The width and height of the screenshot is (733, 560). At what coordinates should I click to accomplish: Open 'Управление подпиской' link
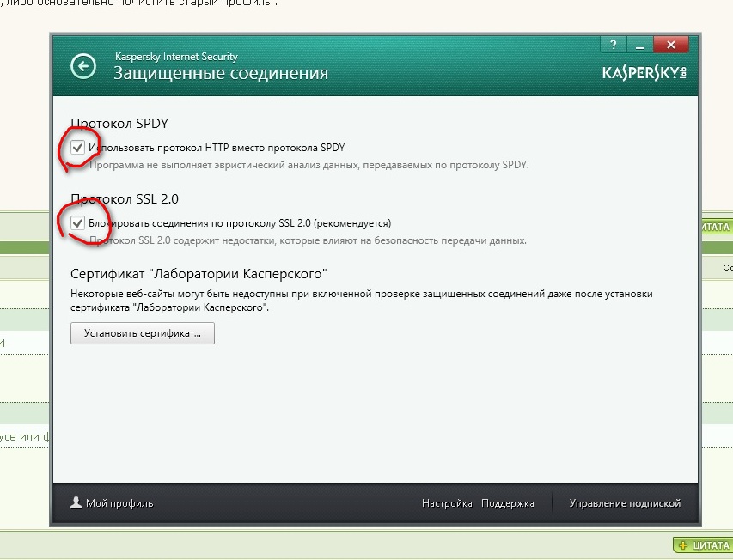click(x=625, y=503)
